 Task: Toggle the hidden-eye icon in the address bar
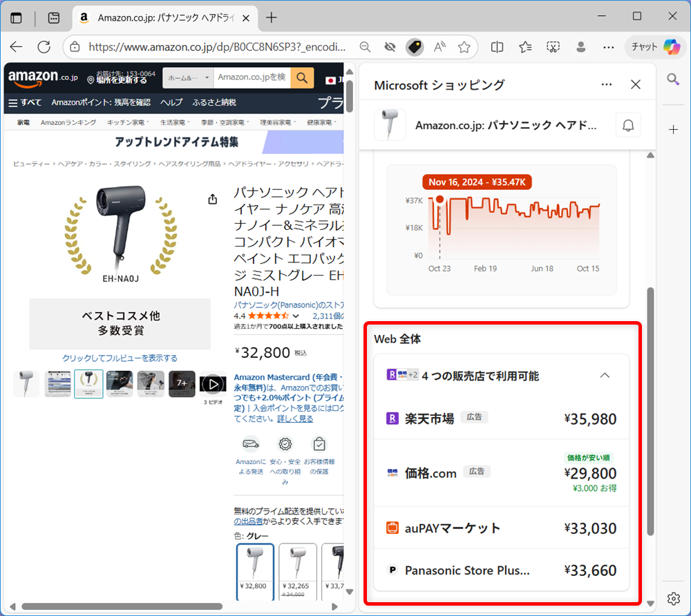coord(390,47)
